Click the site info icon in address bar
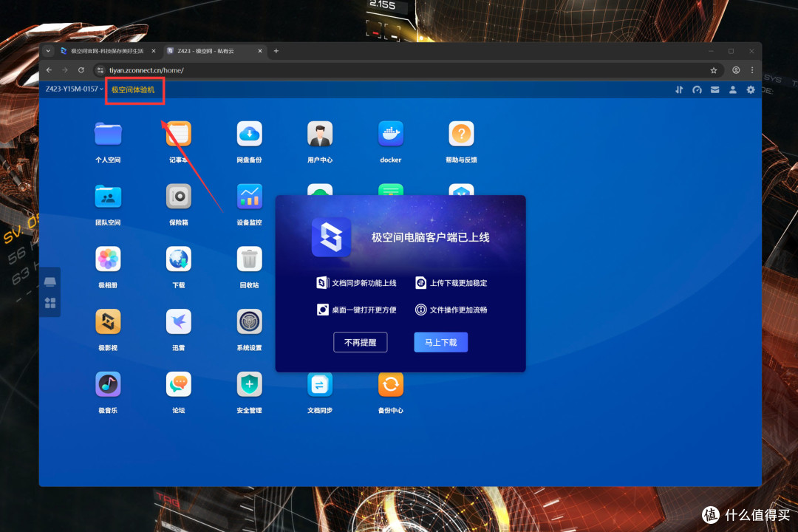Viewport: 798px width, 532px height. (x=100, y=70)
